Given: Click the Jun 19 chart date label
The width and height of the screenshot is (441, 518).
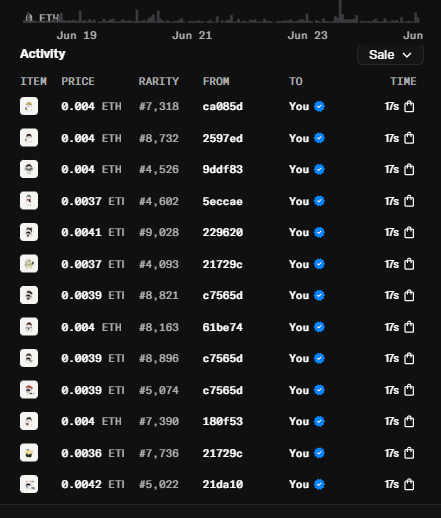Looking at the screenshot, I should (77, 35).
